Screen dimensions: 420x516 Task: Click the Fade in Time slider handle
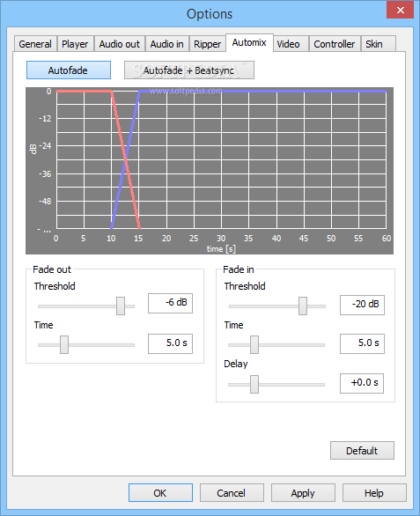[254, 344]
